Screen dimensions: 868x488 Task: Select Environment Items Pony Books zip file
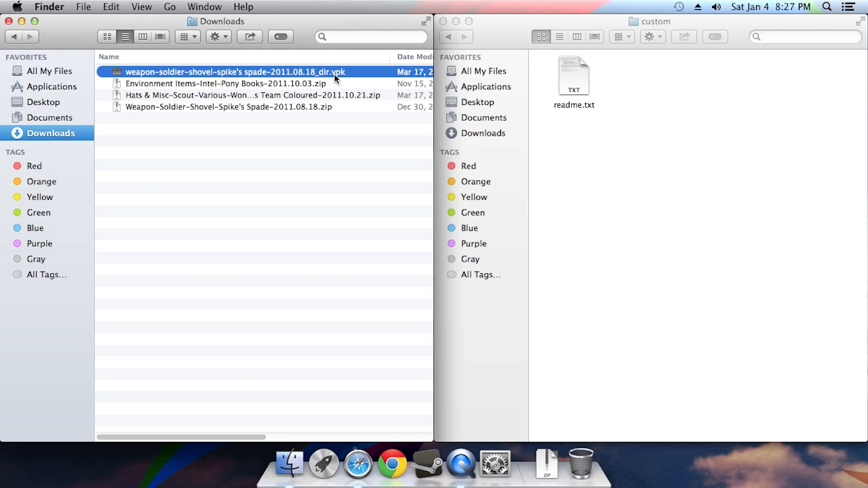point(264,83)
